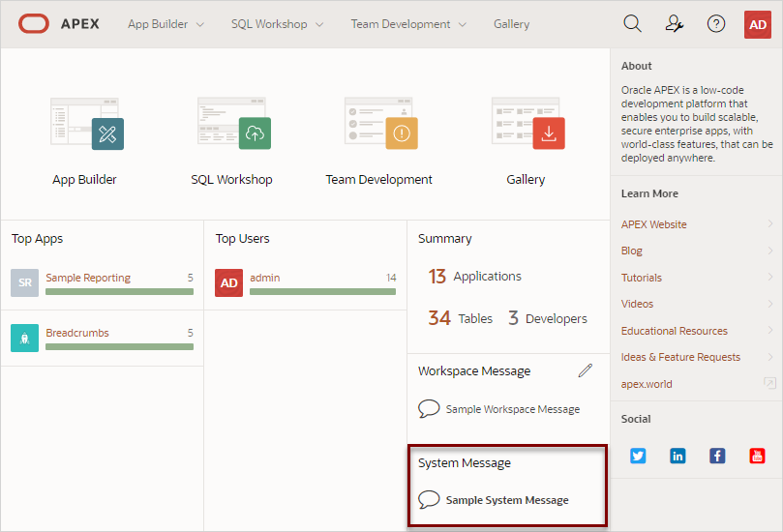Open the admin user link
The width and height of the screenshot is (783, 532).
[264, 278]
